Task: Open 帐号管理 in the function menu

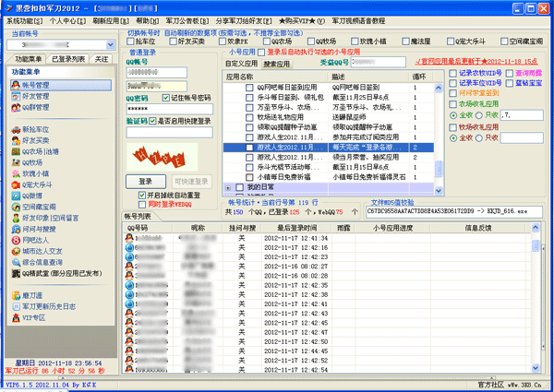Action: pos(35,85)
